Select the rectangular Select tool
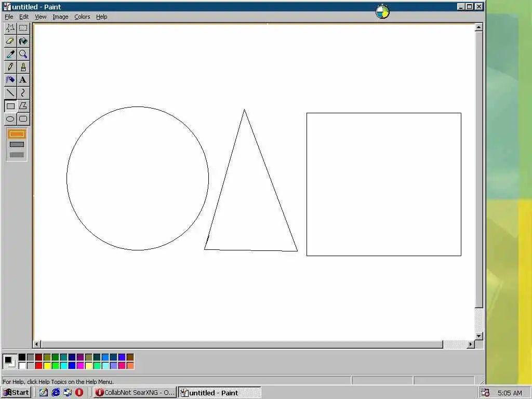Image resolution: width=532 pixels, height=399 pixels. (x=23, y=28)
